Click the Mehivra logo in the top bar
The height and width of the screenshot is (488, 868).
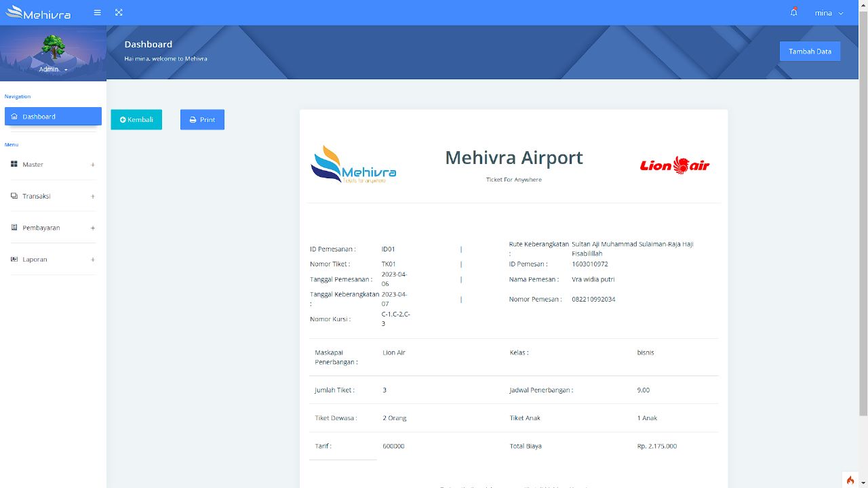(x=39, y=12)
